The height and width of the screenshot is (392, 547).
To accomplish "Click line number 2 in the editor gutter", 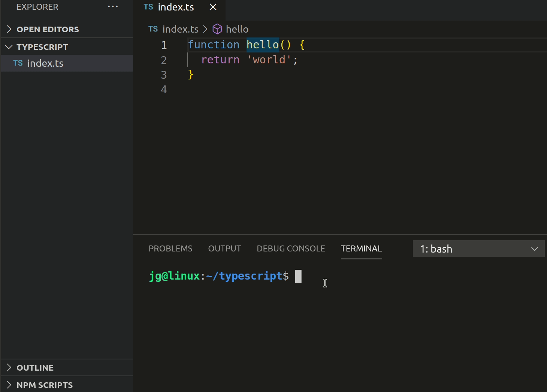I will [x=164, y=60].
